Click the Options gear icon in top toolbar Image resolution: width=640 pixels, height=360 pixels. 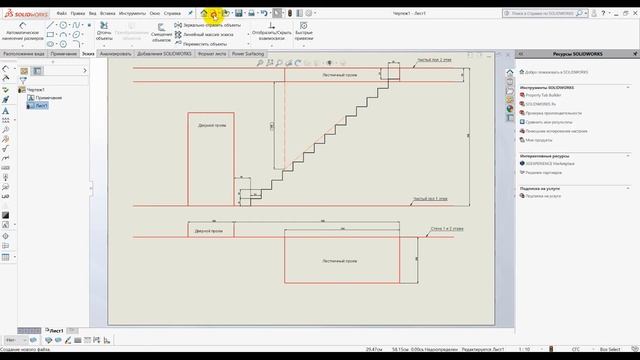point(309,13)
